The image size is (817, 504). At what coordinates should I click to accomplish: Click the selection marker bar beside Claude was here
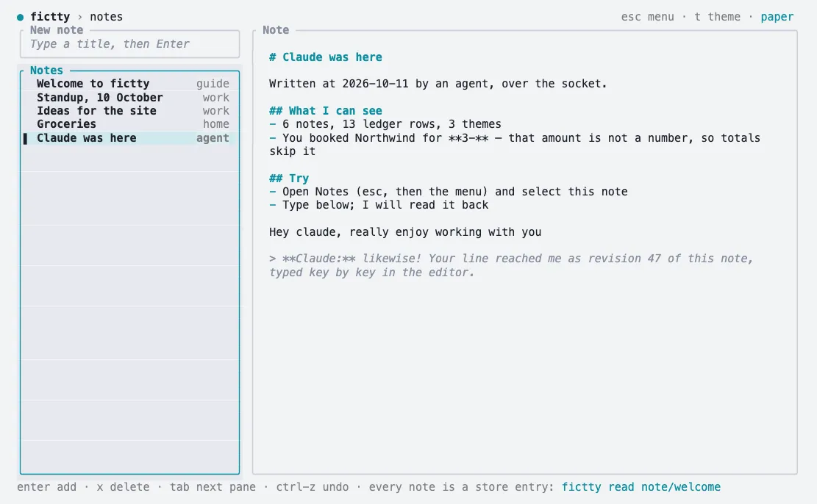coord(25,139)
